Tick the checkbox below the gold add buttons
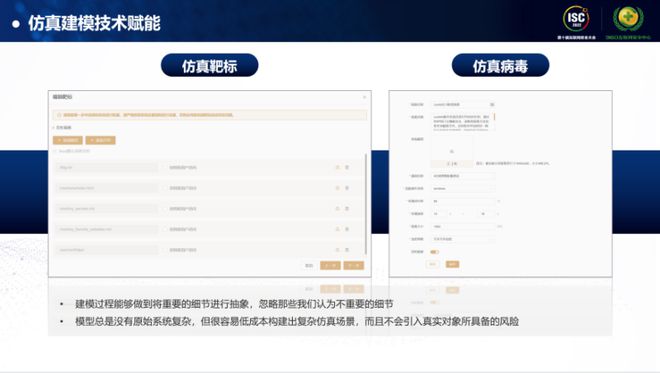This screenshot has width=660, height=373. (x=55, y=151)
